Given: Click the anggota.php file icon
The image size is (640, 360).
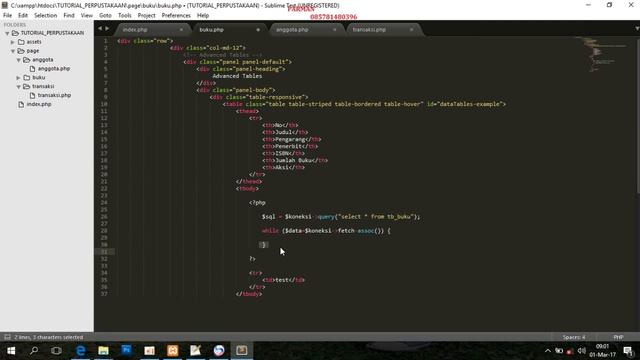Looking at the screenshot, I should click(32, 69).
